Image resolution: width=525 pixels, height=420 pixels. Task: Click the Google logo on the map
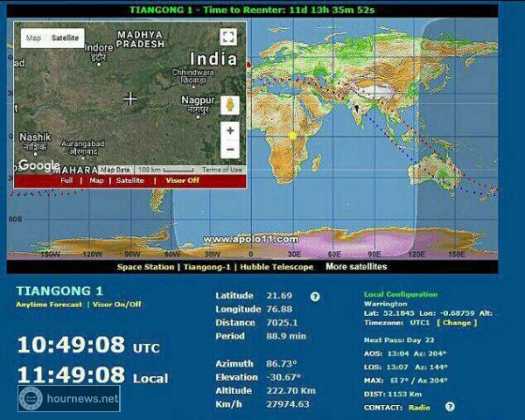click(39, 165)
